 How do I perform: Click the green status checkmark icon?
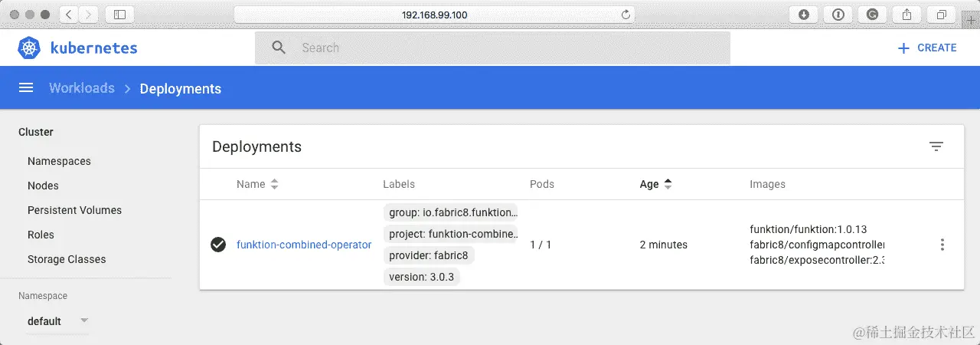point(218,245)
